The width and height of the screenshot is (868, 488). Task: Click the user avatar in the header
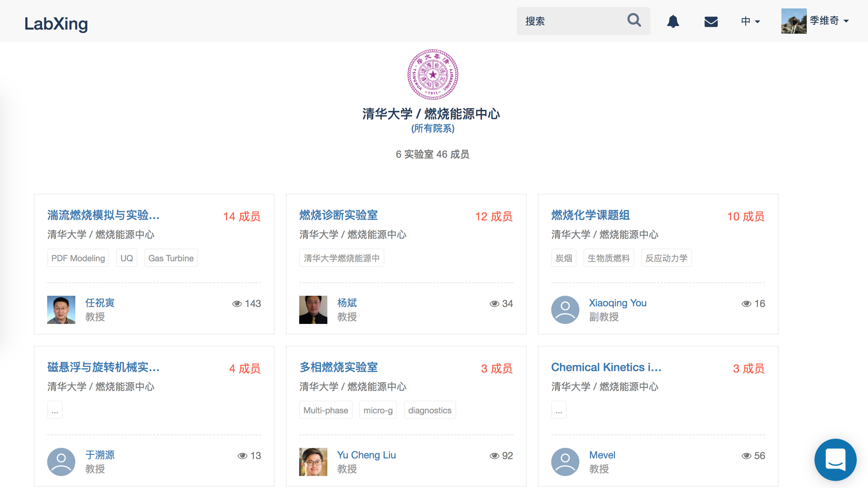click(794, 21)
